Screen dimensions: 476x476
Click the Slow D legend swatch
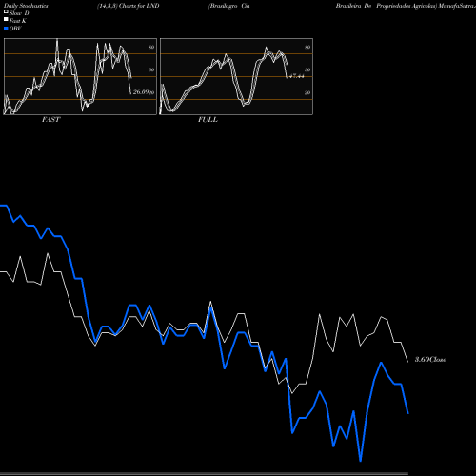pos(6,12)
